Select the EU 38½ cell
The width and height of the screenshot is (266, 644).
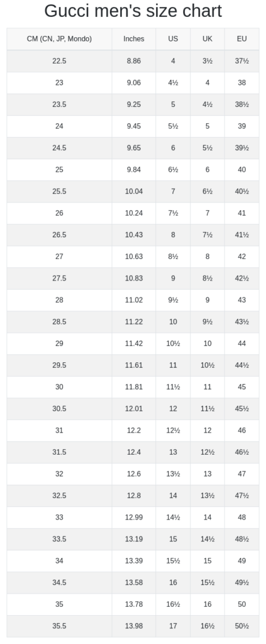click(241, 104)
